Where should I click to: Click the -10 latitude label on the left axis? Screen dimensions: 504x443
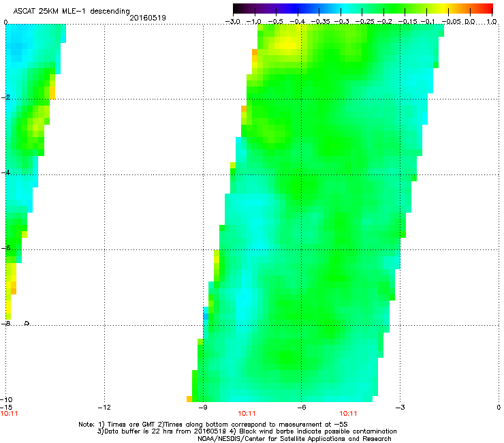click(6, 399)
